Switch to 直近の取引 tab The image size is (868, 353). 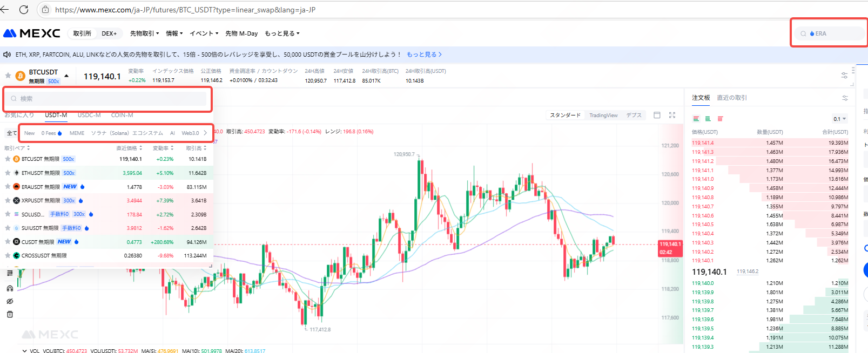pos(732,98)
